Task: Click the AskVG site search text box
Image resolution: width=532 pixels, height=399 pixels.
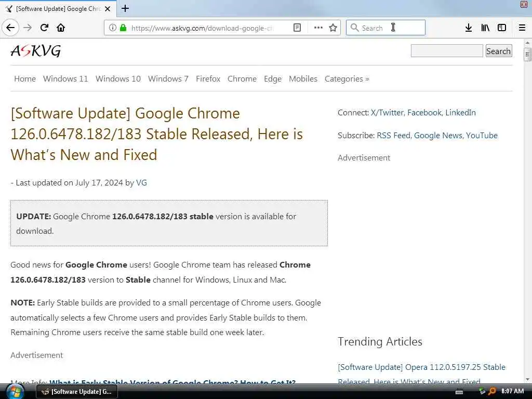Action: [x=446, y=51]
